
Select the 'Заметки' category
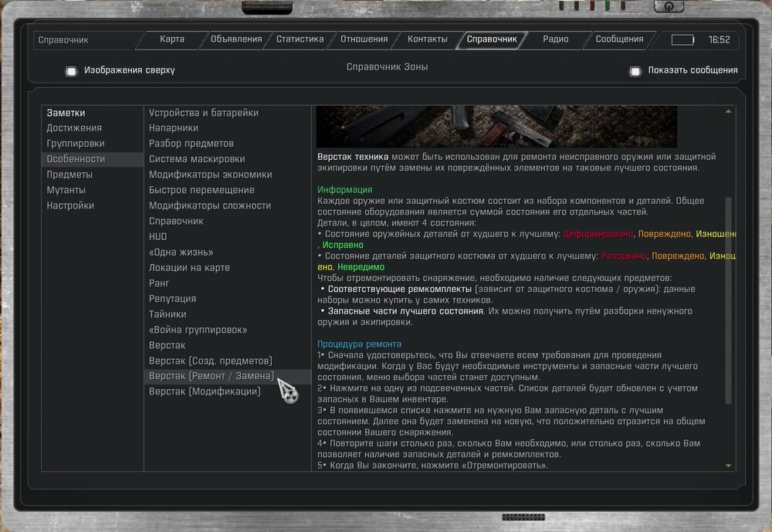66,113
